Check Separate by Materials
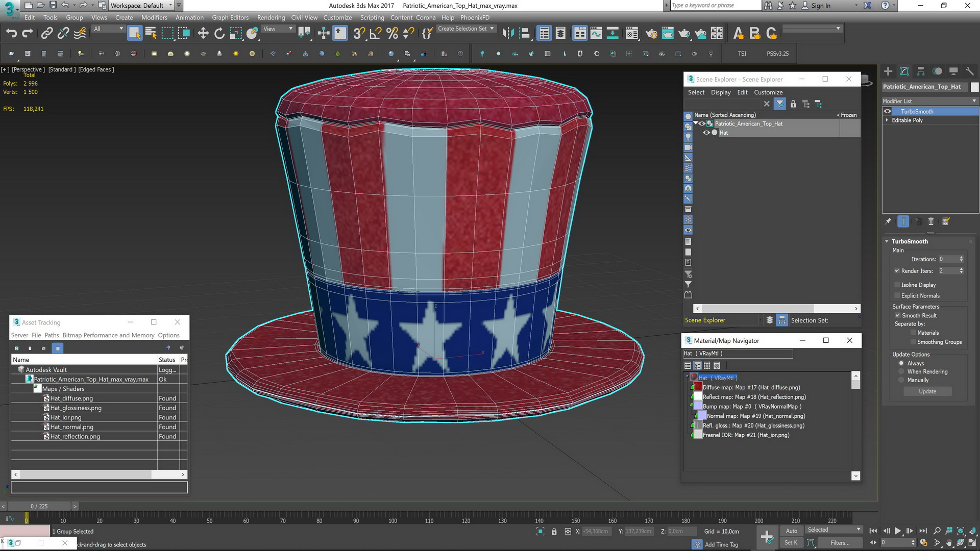This screenshot has width=980, height=551. 913,333
